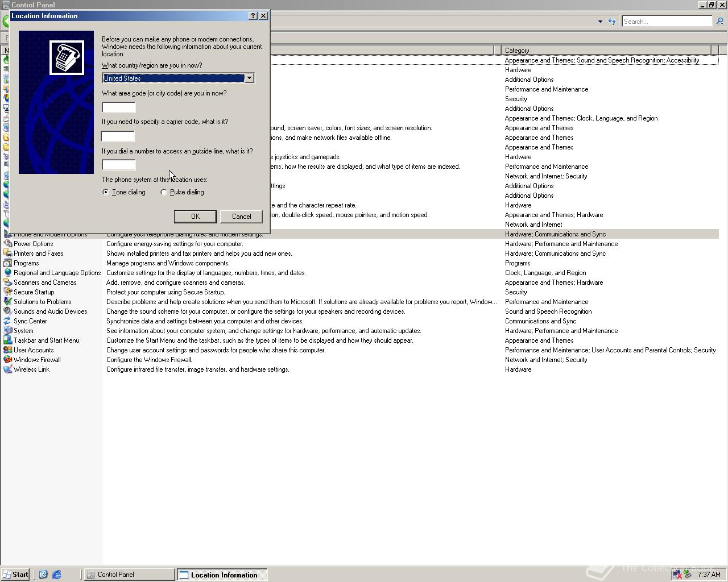This screenshot has width=728, height=582.
Task: Open Regional and Language Options globe icon
Action: point(7,273)
